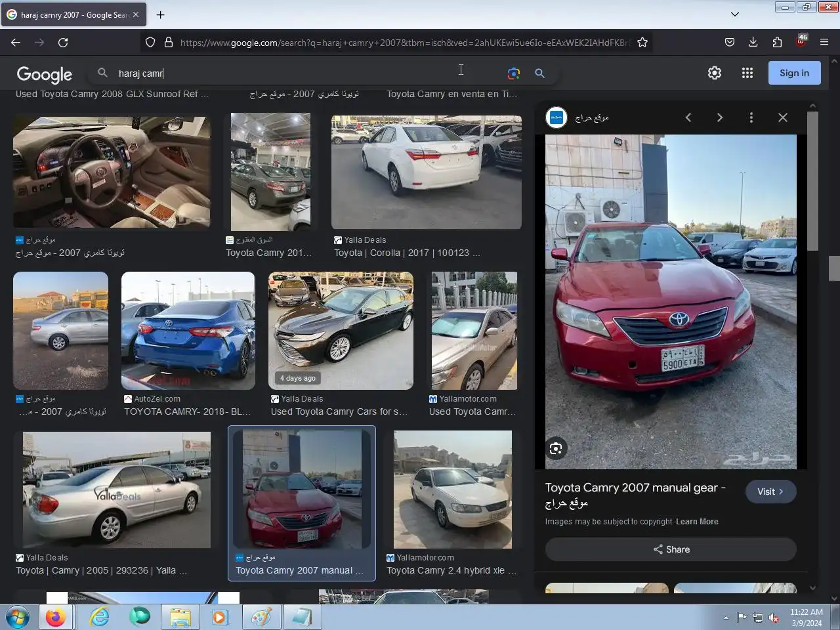840x630 pixels.
Task: Click the large red Camry preview image
Action: coord(671,302)
